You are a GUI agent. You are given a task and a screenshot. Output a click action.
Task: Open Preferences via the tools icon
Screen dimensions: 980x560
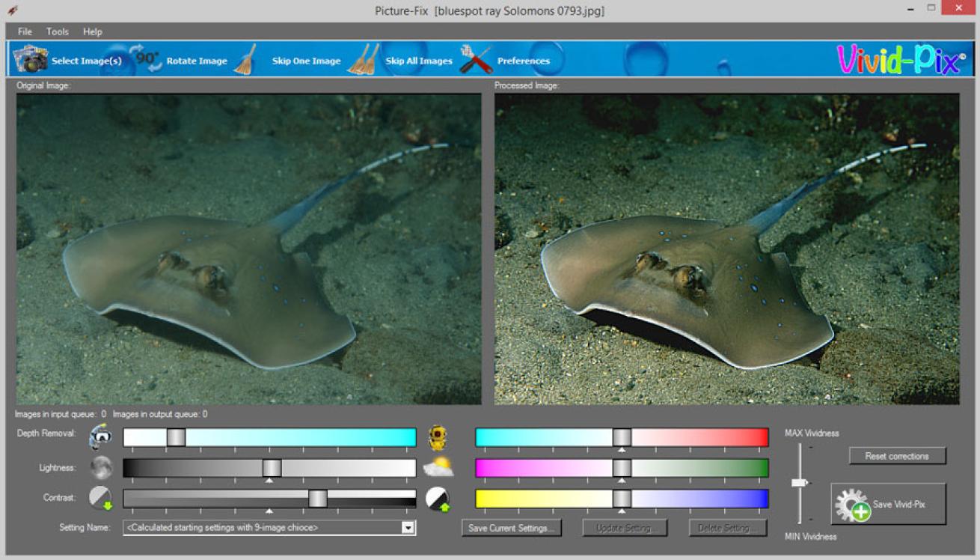point(476,60)
